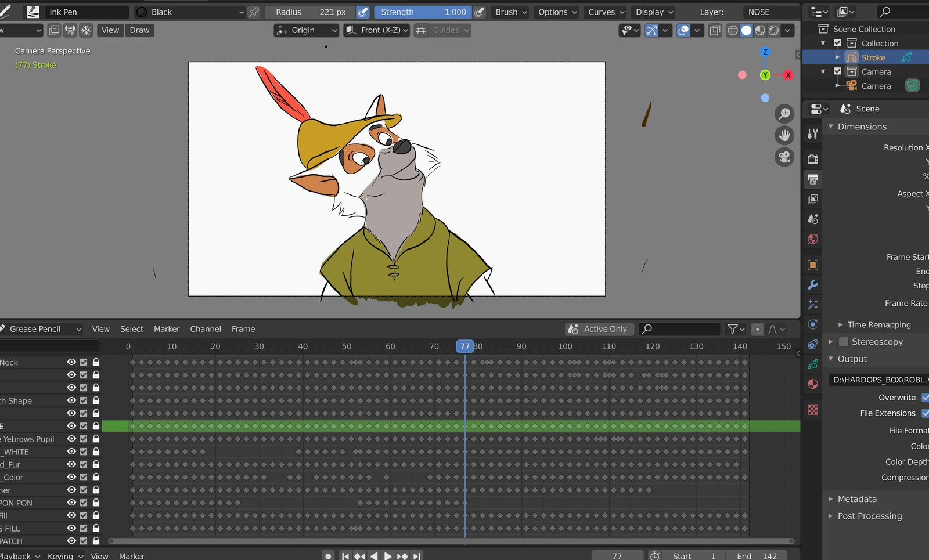Toggle camera view with the camera icon

point(784,157)
